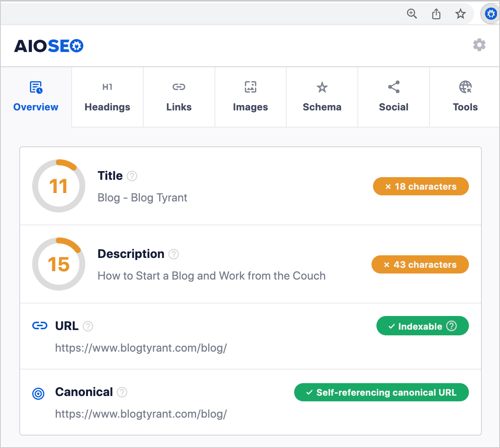This screenshot has height=448, width=500.
Task: Click the blogtyrant.com/blog/ address under URL
Action: [x=141, y=348]
